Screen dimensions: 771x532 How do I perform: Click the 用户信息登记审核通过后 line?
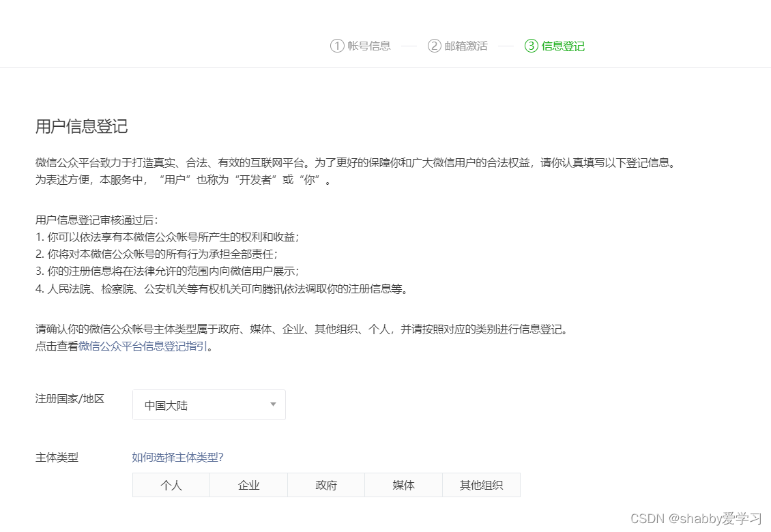pyautogui.click(x=97, y=220)
